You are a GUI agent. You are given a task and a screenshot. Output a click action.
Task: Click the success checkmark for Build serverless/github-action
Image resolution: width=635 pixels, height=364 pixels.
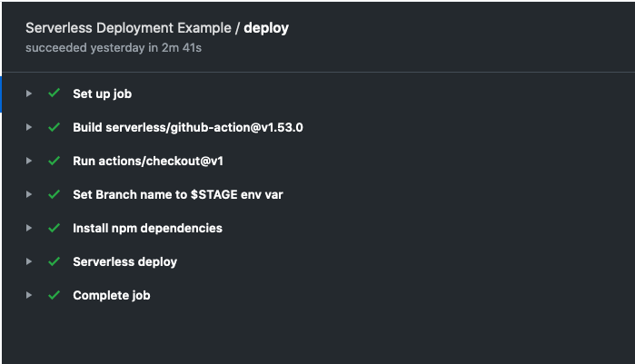pos(55,127)
